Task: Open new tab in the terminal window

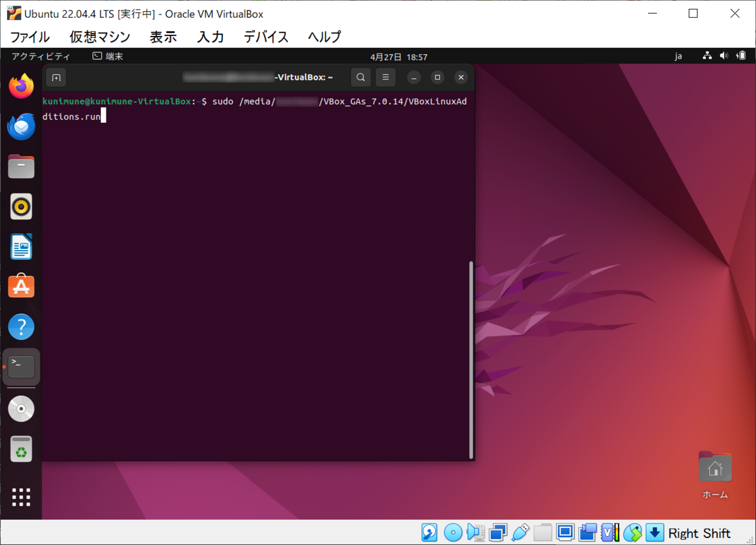Action: pos(56,77)
